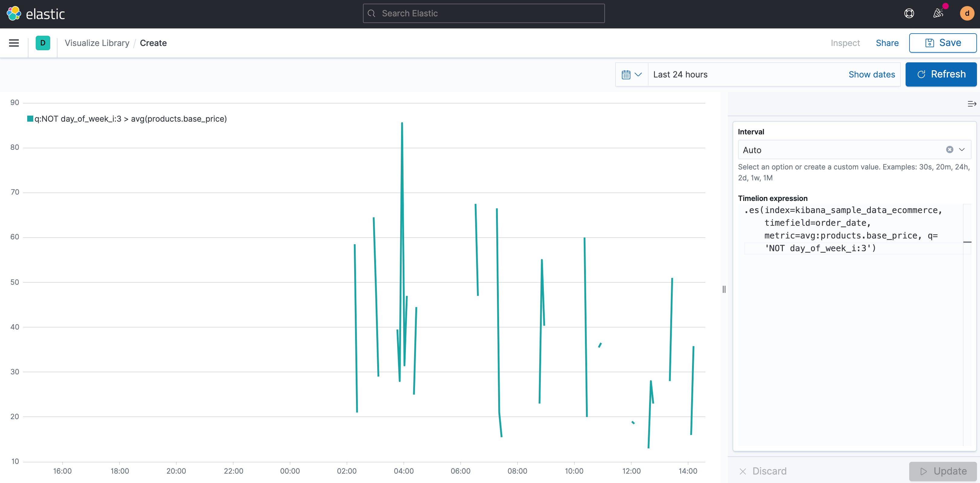The width and height of the screenshot is (980, 483).
Task: Clear the Auto interval value
Action: (x=949, y=149)
